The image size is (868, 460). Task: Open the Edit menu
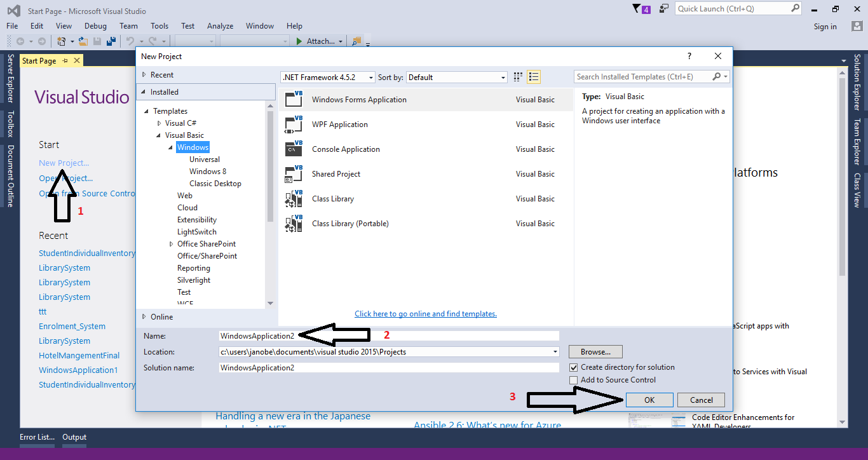(37, 26)
